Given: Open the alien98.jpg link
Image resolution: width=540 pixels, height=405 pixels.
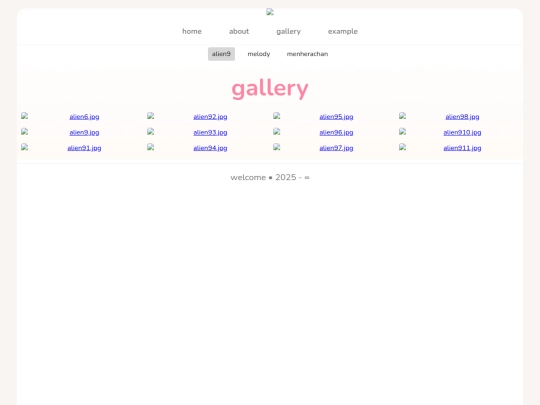Looking at the screenshot, I should [463, 117].
